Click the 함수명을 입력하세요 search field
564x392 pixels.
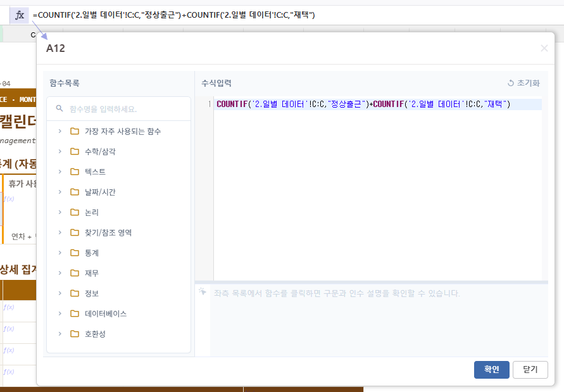point(119,109)
